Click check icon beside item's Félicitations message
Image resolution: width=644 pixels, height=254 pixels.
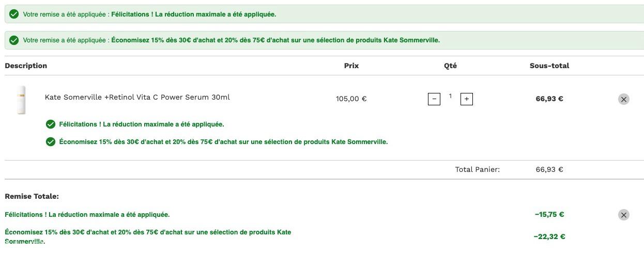coord(51,124)
